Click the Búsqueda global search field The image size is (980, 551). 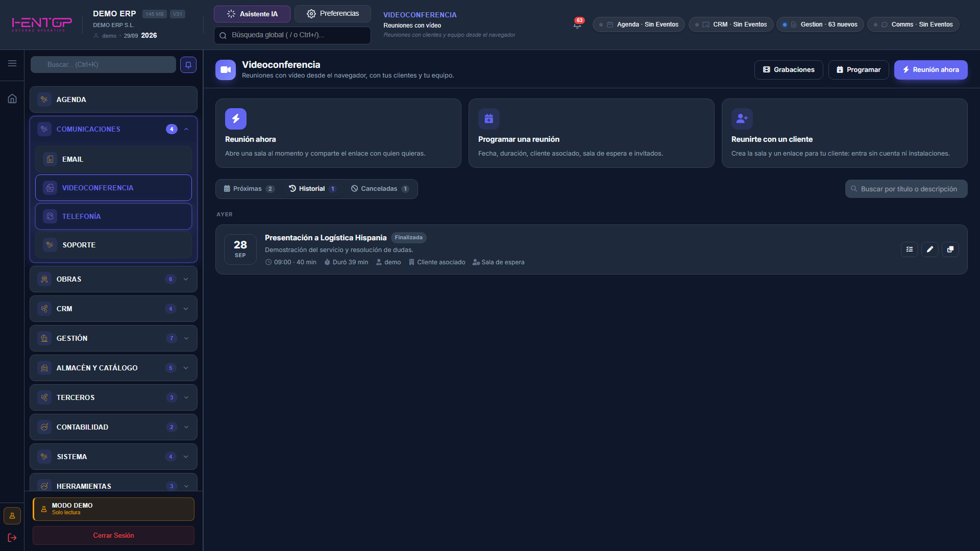(292, 35)
